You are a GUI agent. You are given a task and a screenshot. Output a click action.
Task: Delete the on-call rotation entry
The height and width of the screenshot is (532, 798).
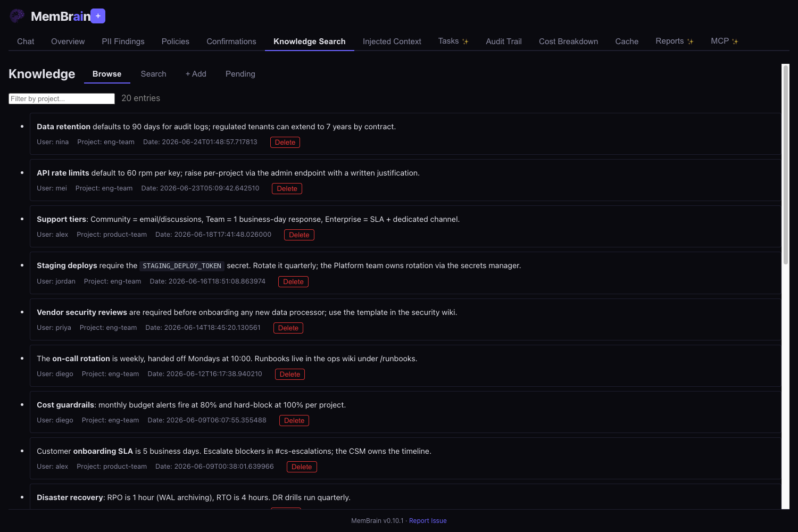pyautogui.click(x=290, y=374)
